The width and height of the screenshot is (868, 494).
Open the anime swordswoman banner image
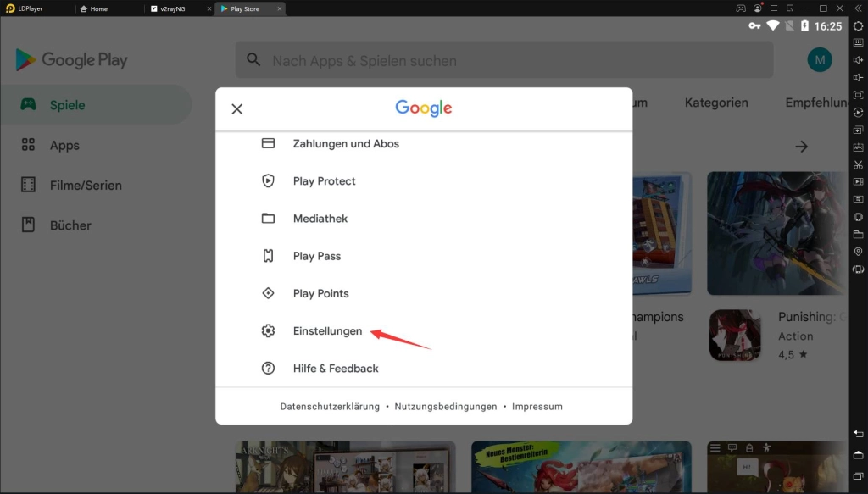point(776,233)
